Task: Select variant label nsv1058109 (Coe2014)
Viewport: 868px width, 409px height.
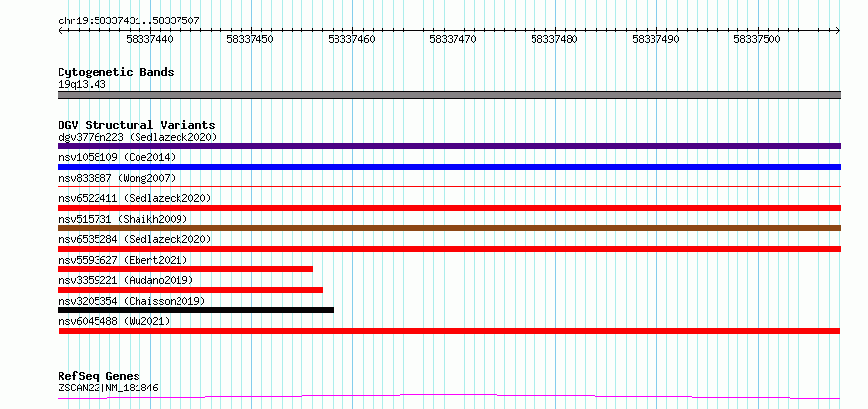Action: pyautogui.click(x=117, y=157)
